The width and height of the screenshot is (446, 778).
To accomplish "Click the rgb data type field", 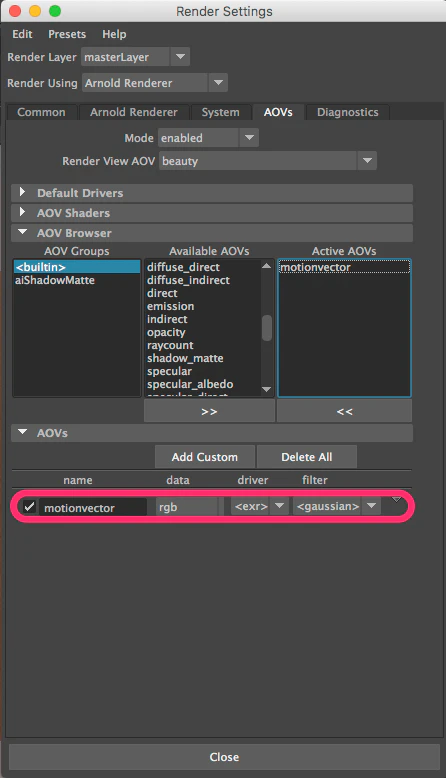I will 187,507.
